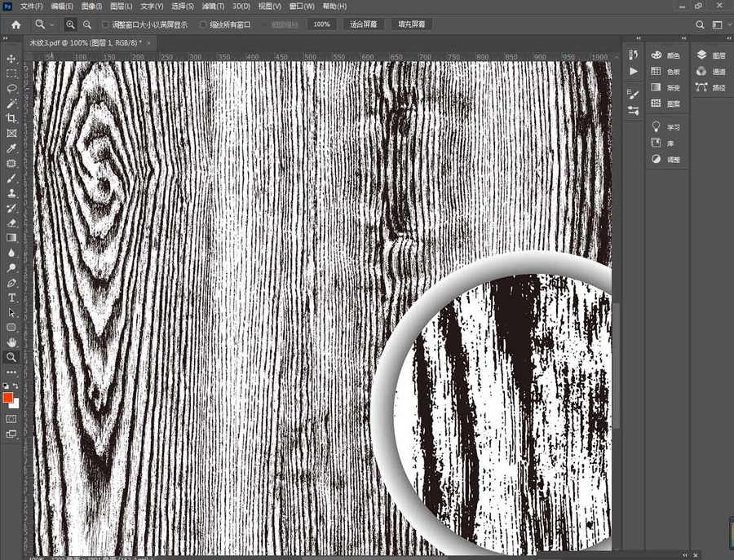Screen dimensions: 734x560
Task: Expand the left toolbar double arrow
Action: click(5, 38)
